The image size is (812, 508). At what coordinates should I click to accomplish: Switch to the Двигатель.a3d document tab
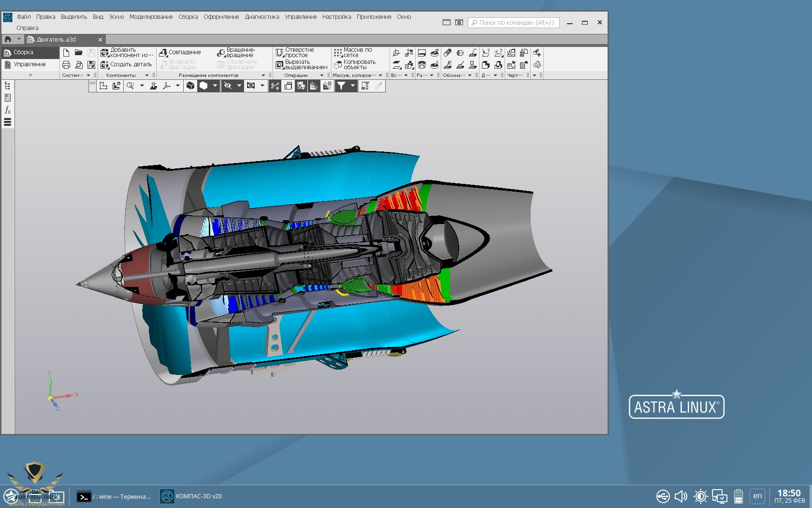56,39
